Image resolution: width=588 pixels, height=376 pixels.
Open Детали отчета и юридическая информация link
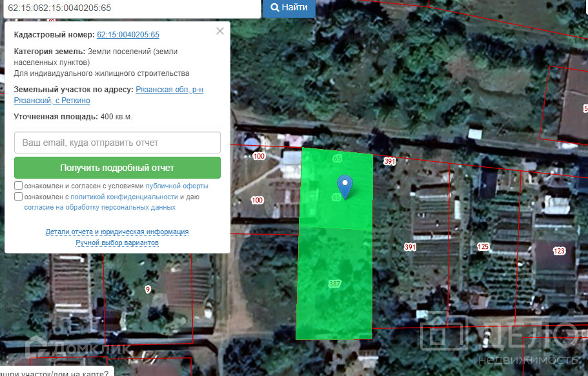117,232
